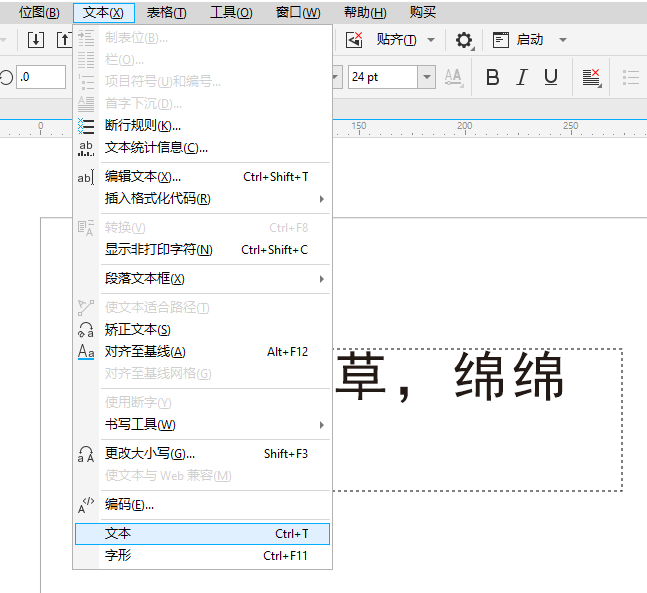Open the 字形 Ctrl+F11 docker

tap(203, 555)
